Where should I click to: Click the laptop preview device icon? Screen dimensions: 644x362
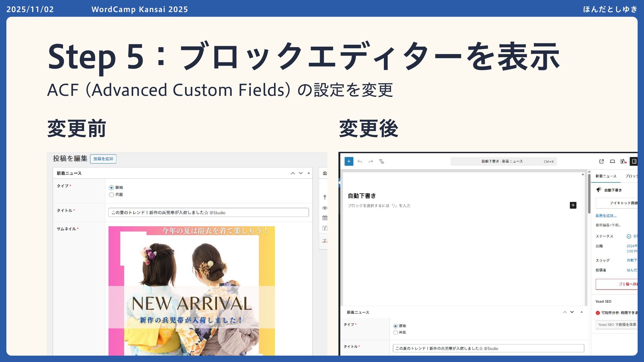[612, 162]
